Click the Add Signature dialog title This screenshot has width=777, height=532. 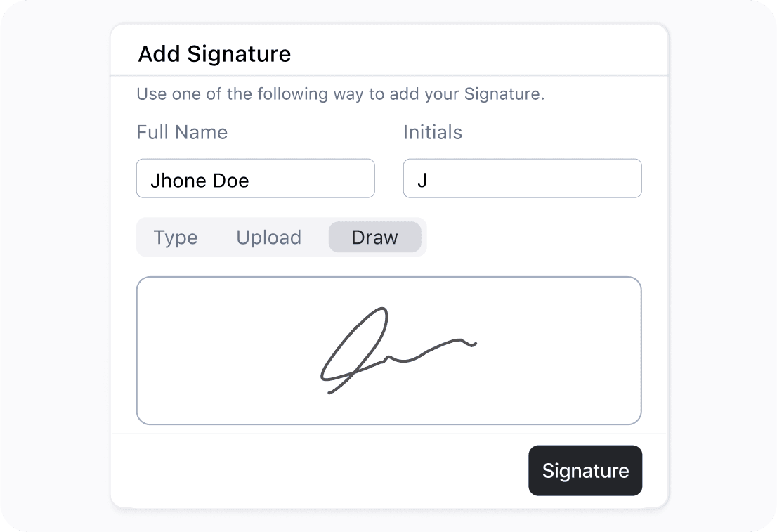[x=214, y=54]
